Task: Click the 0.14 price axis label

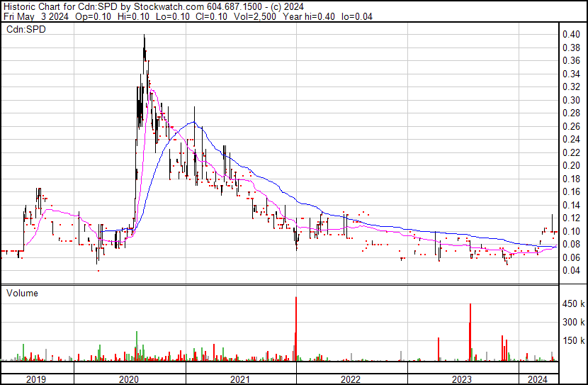Action: (x=571, y=205)
